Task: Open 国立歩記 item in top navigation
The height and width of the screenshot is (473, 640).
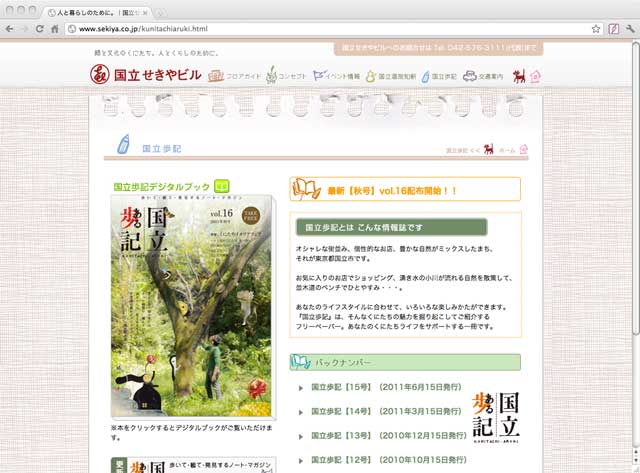Action: pos(439,76)
